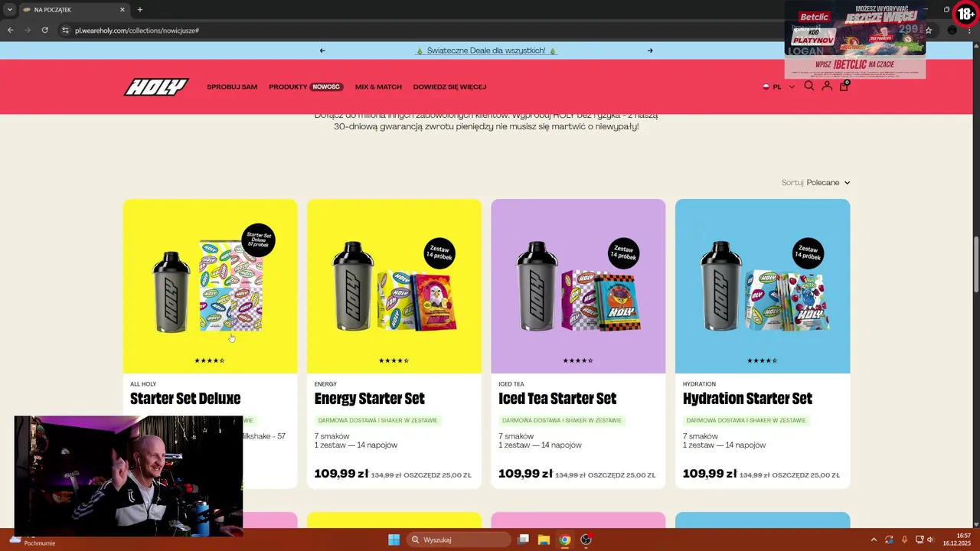The width and height of the screenshot is (980, 551).
Task: Click the microphone tray icon
Action: tap(904, 540)
